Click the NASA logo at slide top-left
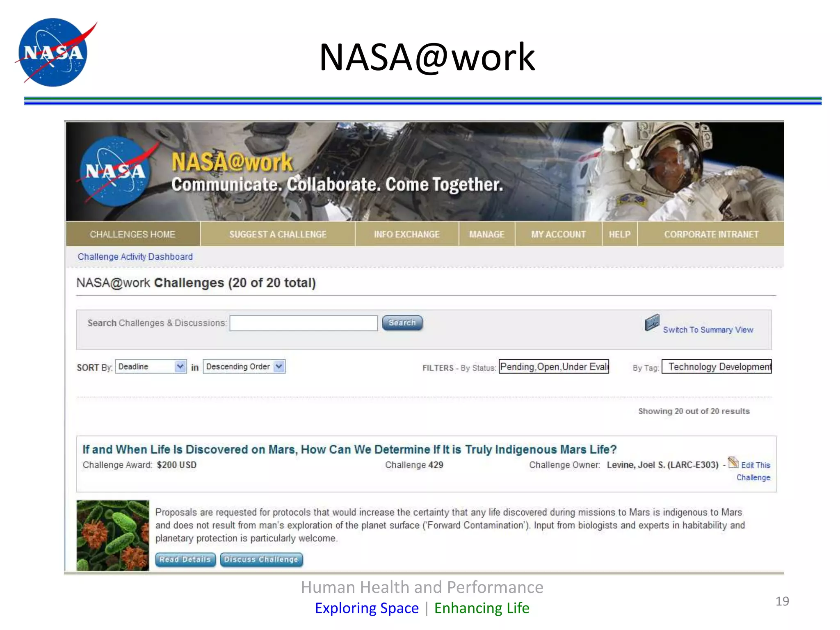Image resolution: width=840 pixels, height=630 pixels. point(56,52)
